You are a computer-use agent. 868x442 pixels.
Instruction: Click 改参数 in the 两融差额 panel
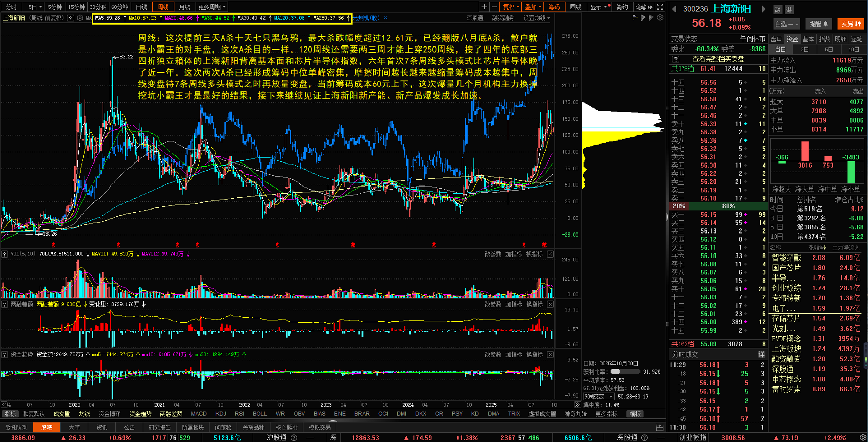[x=493, y=304]
